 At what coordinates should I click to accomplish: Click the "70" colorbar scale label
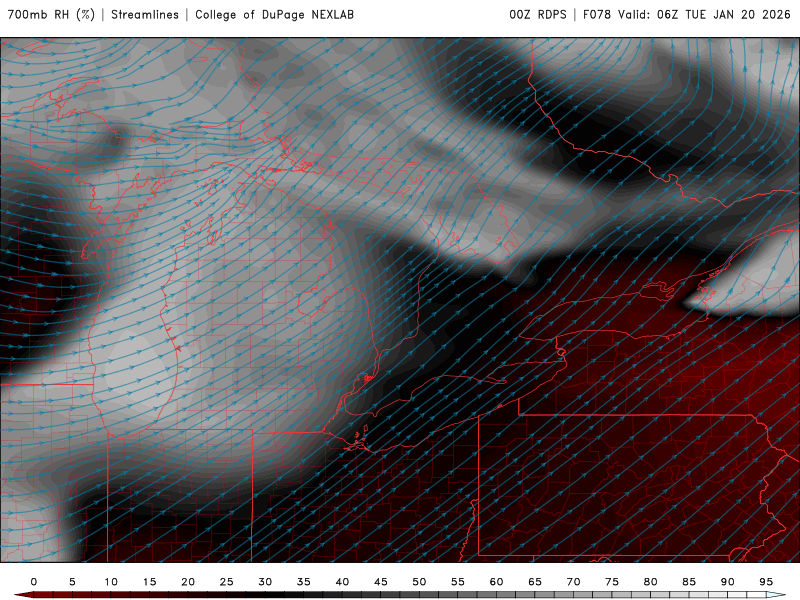tap(573, 582)
